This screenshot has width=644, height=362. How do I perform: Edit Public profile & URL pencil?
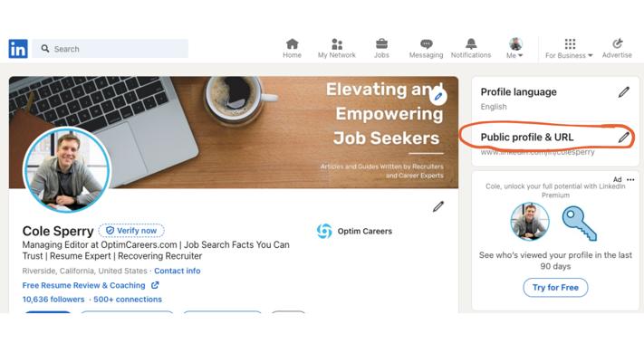click(x=623, y=137)
